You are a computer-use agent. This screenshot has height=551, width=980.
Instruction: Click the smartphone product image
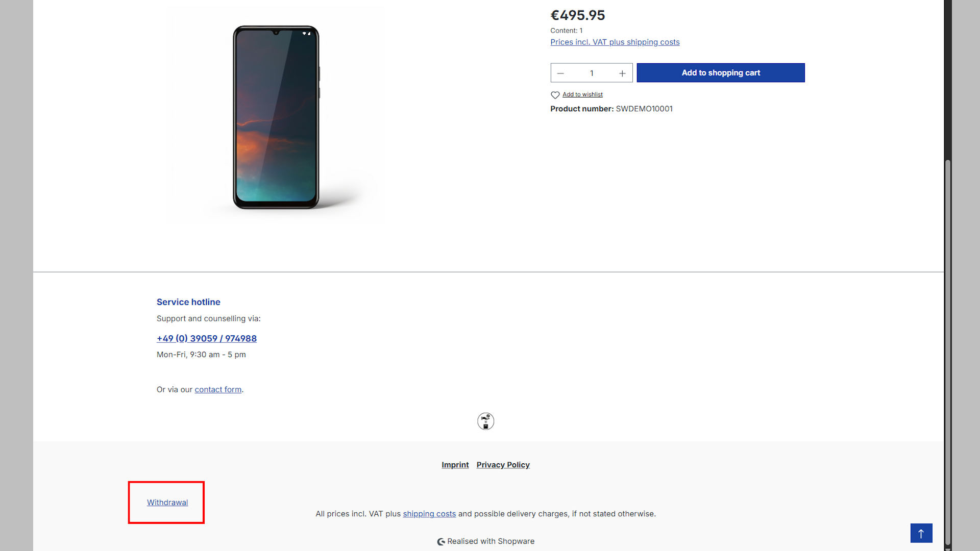coord(276,117)
